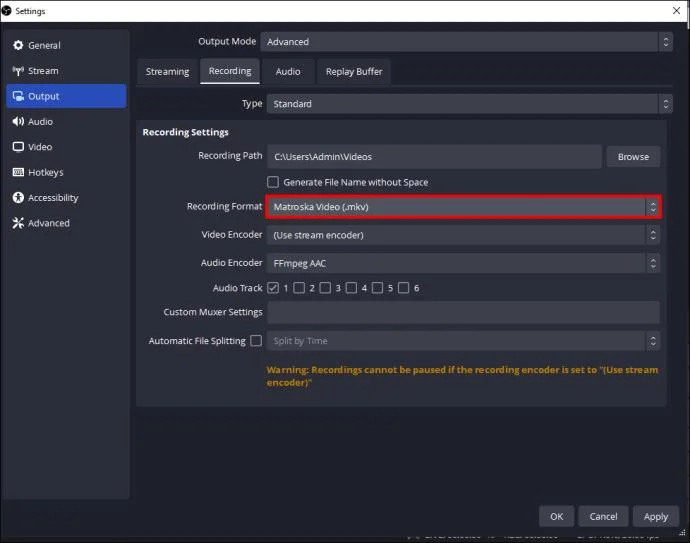Open the Audio Encoder dropdown
This screenshot has height=543, width=690.
pos(463,263)
